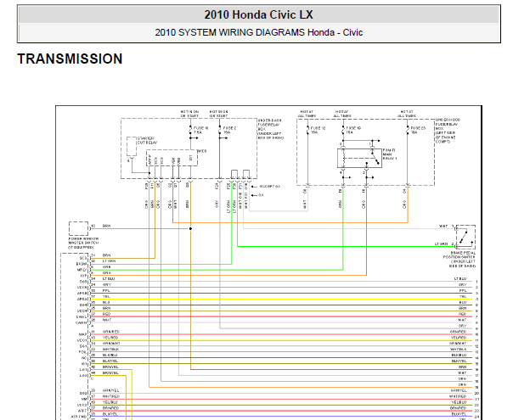The width and height of the screenshot is (513, 420).
Task: Click the 'EXCEPT GX' arrow note
Action: (266, 187)
